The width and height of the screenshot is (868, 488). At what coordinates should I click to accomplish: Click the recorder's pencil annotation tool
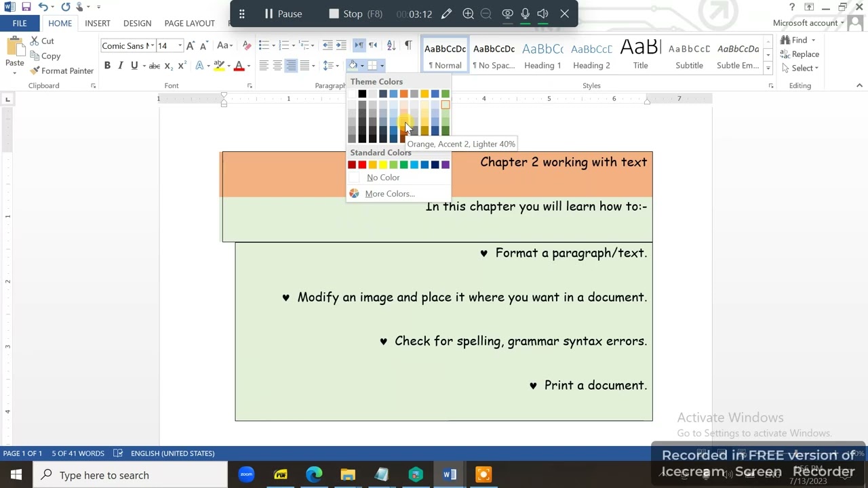tap(446, 14)
